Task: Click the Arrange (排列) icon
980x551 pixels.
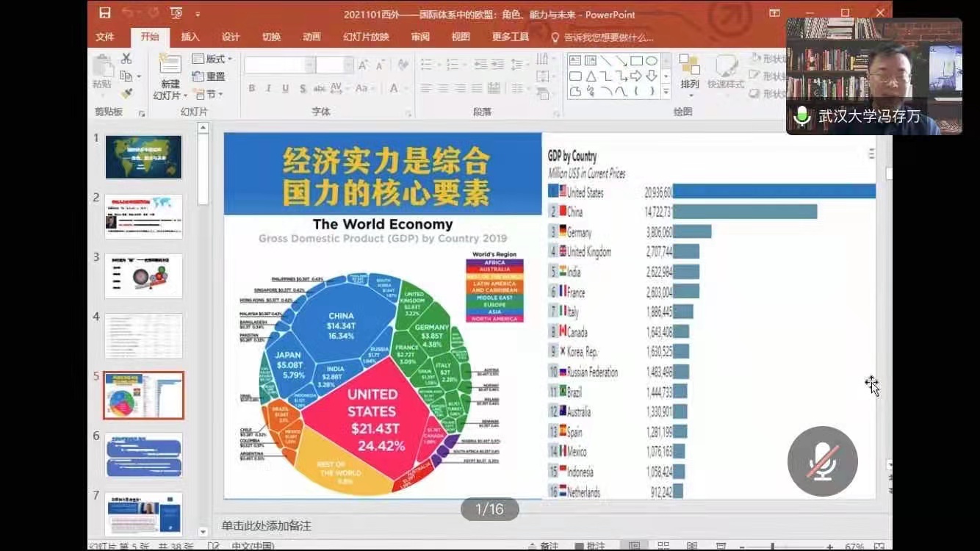Action: click(689, 71)
